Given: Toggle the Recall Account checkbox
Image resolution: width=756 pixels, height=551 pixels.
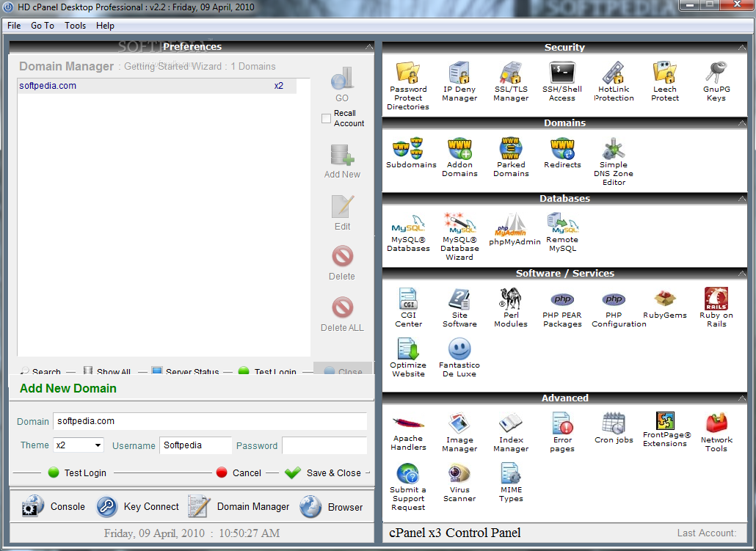Looking at the screenshot, I should point(327,118).
